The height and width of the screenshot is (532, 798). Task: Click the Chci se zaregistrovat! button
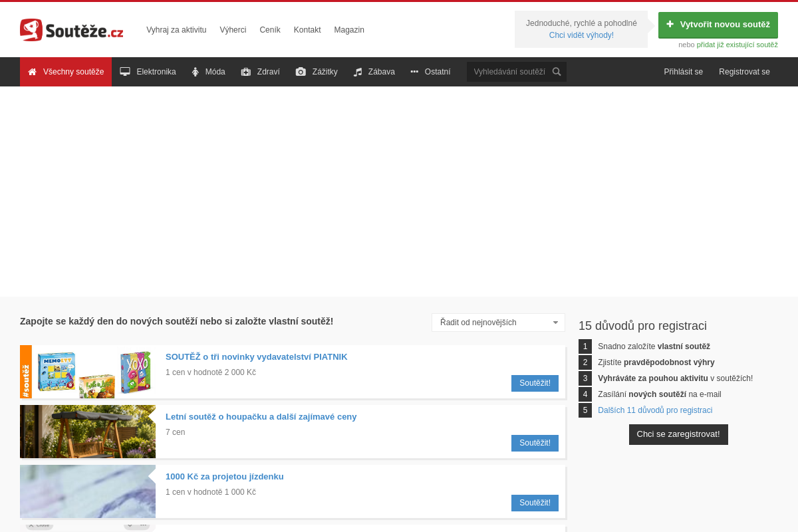tap(678, 434)
